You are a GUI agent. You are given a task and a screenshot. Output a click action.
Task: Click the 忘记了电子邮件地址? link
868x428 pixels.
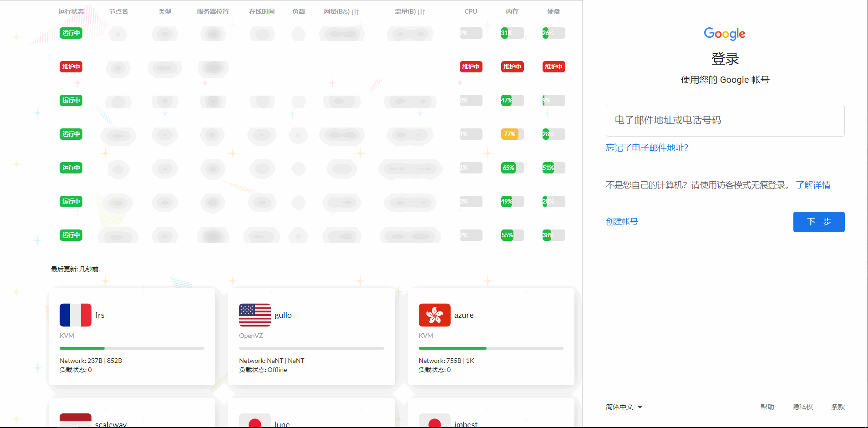[647, 148]
